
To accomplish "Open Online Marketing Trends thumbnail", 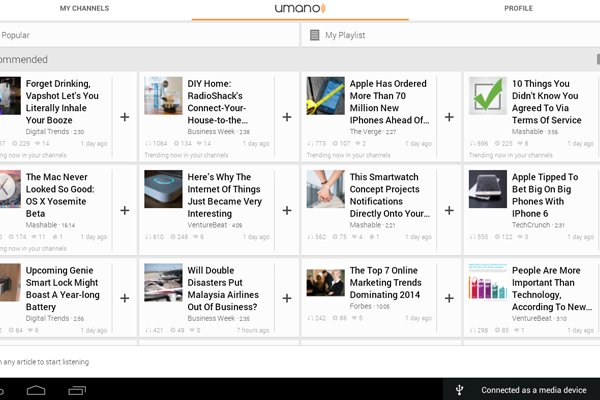I will tap(326, 282).
